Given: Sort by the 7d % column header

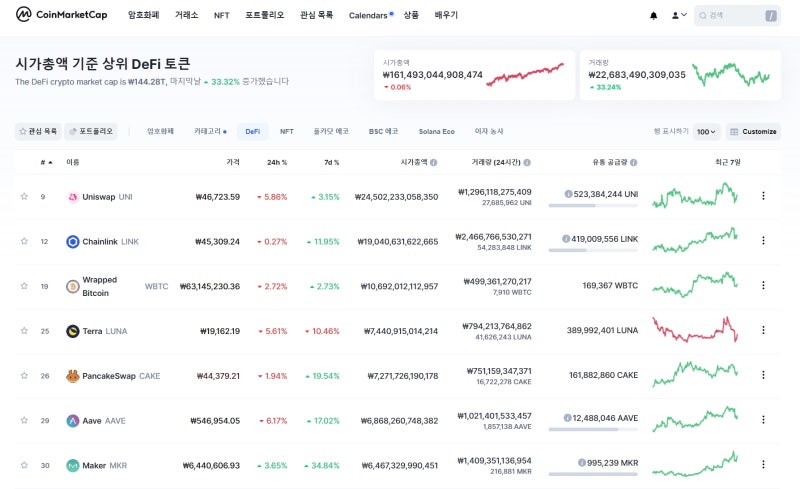Looking at the screenshot, I should point(332,162).
